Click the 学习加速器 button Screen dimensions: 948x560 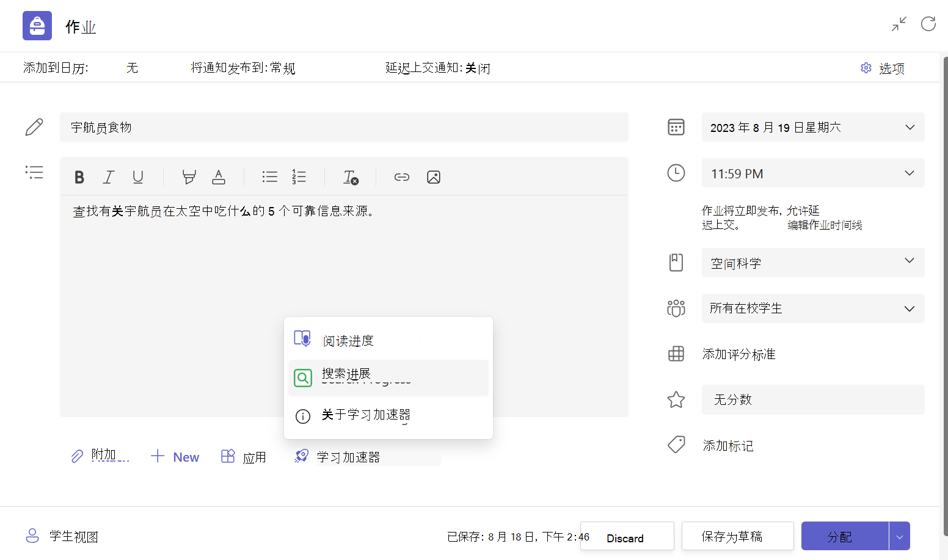click(x=337, y=456)
